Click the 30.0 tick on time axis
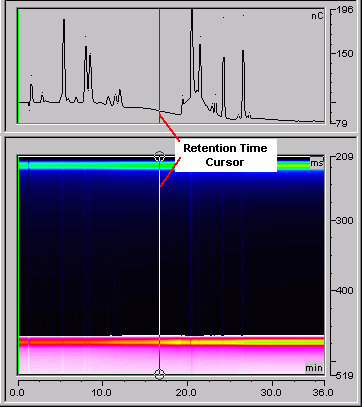The image size is (362, 407). click(x=272, y=392)
